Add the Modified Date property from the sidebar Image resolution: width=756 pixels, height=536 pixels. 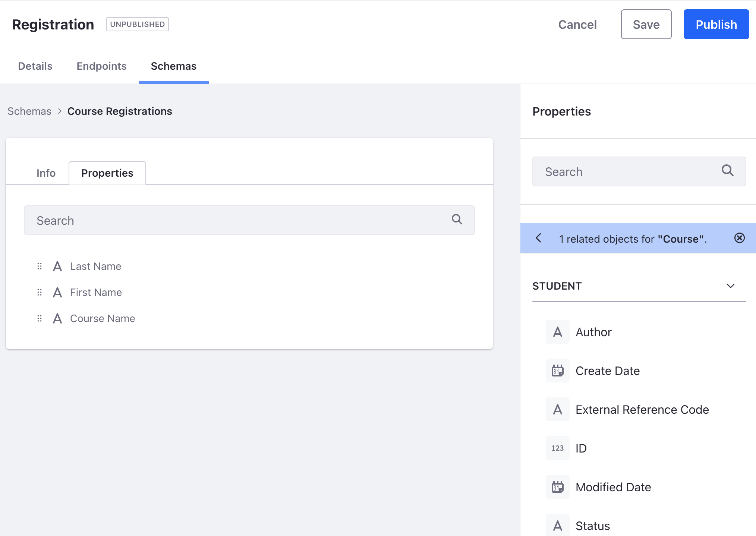(613, 487)
